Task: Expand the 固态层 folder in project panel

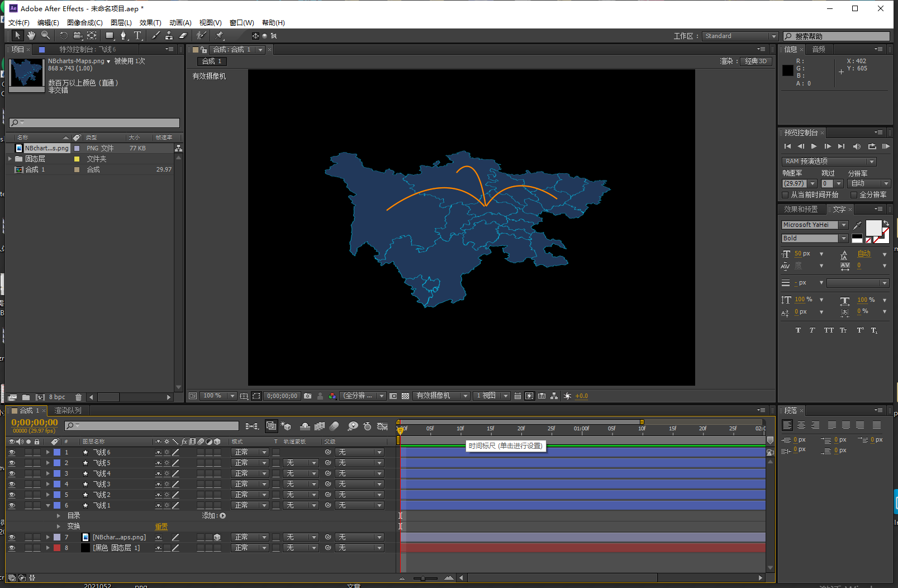Action: (x=10, y=159)
